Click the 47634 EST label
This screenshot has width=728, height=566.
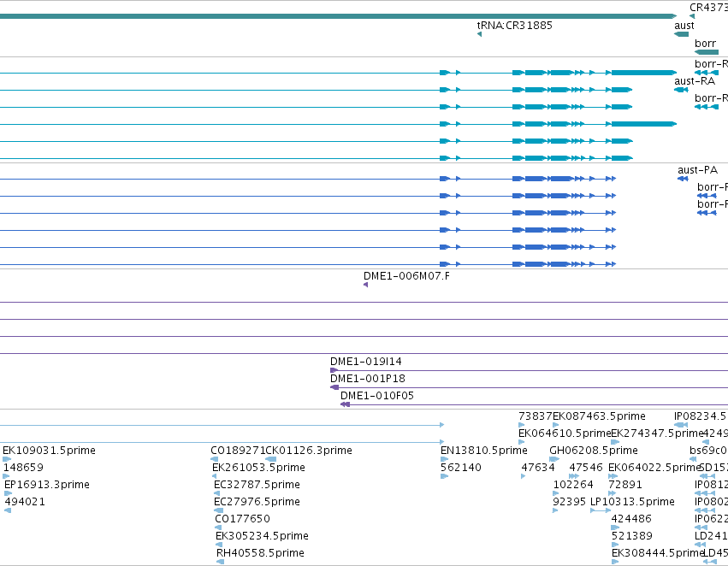(x=538, y=468)
